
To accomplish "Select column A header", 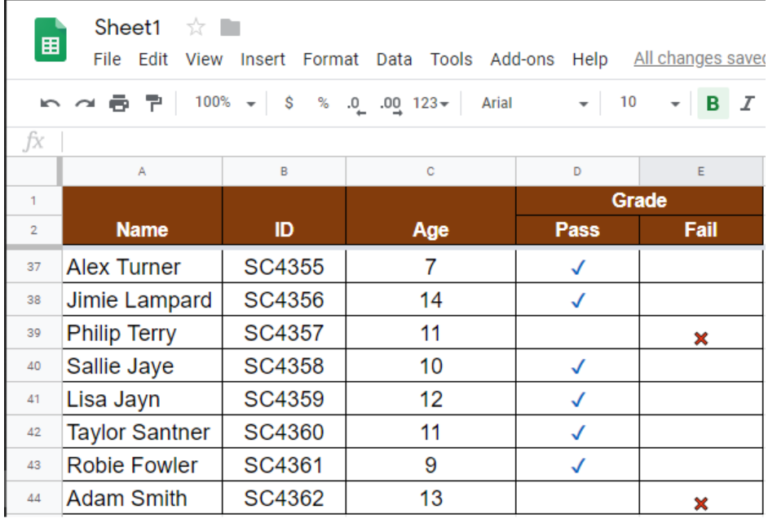I will point(142,171).
